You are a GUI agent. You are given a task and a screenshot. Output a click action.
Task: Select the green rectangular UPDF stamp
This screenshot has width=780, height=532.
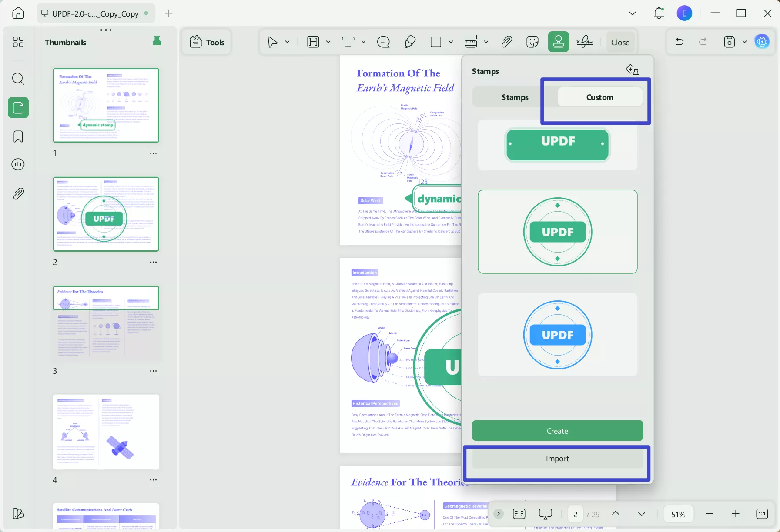coord(558,145)
